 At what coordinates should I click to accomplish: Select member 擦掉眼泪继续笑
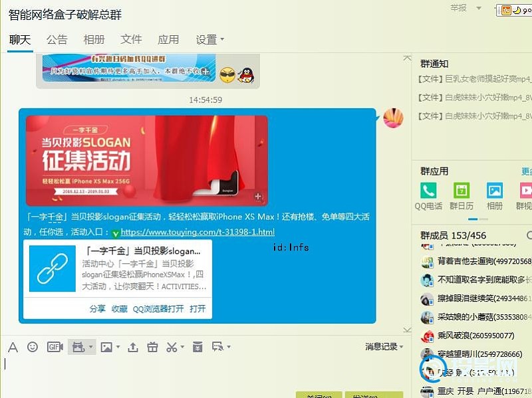pos(476,298)
